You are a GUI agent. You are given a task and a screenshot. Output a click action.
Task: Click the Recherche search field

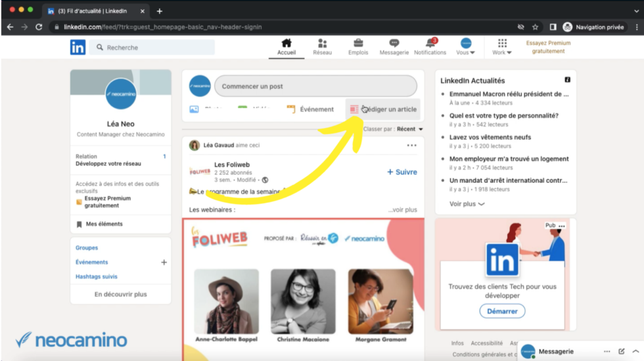(x=152, y=47)
